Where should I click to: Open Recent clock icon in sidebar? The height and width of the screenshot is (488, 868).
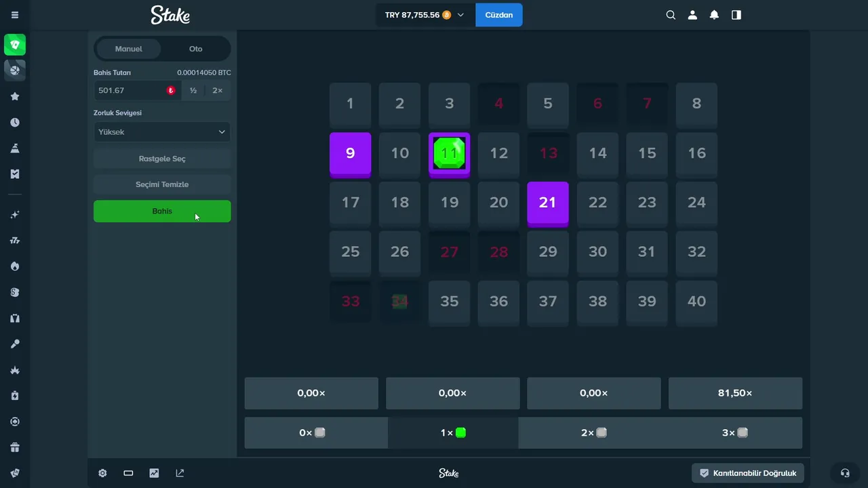[15, 123]
